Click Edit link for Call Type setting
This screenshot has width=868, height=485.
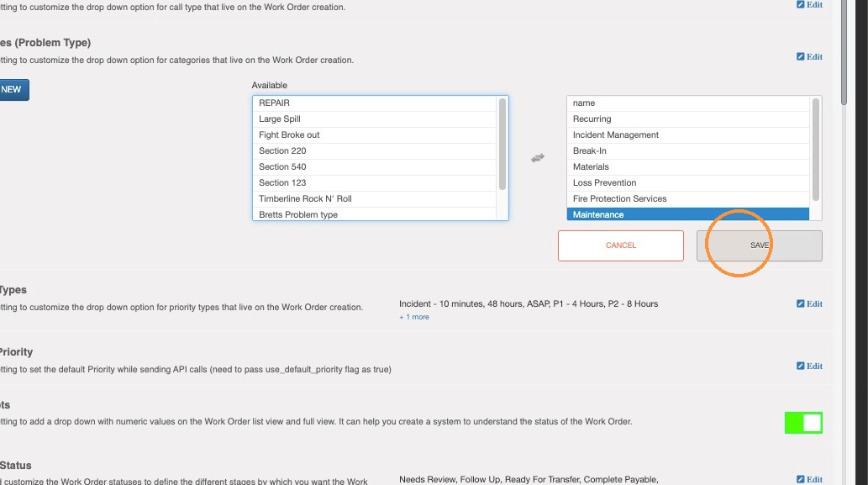[x=809, y=4]
